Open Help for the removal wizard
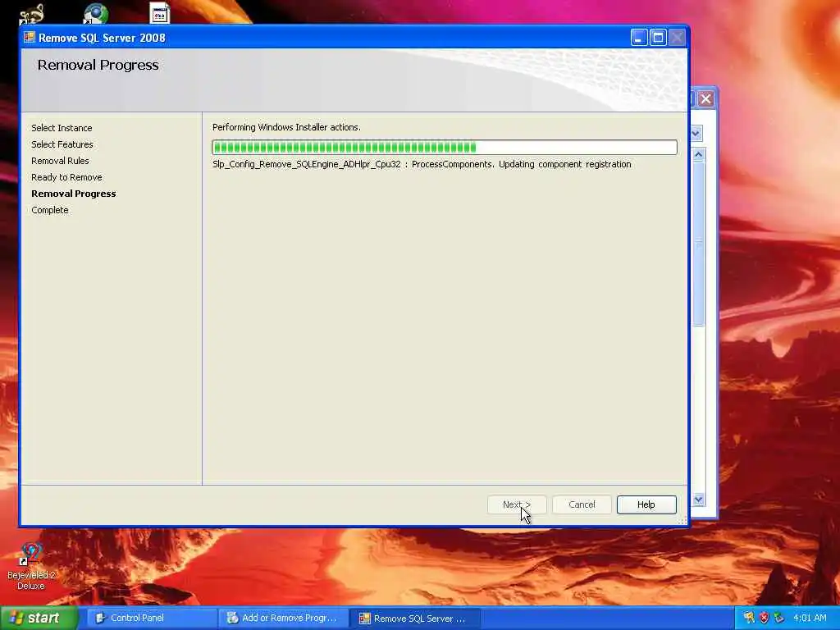Viewport: 840px width, 630px height. coord(646,504)
